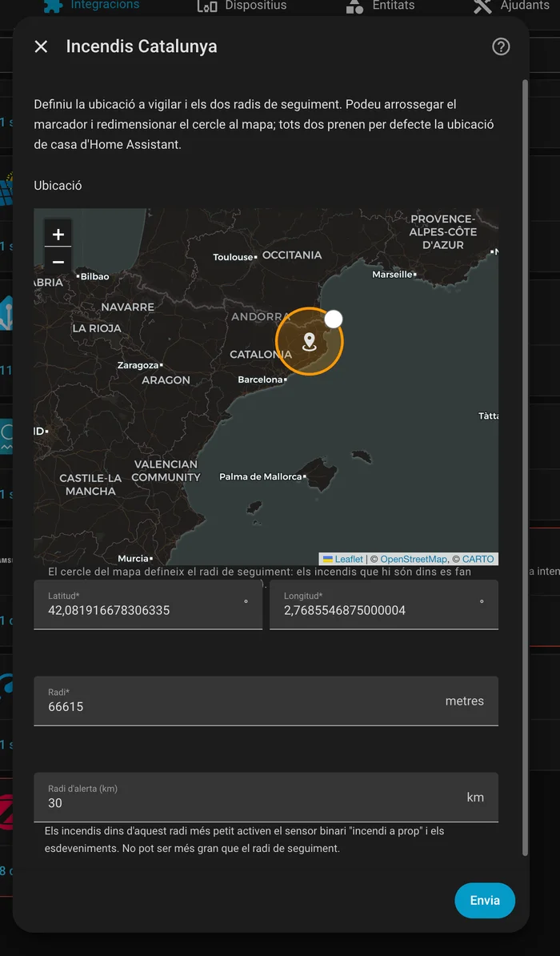
Task: Click the VALENCIAN COMMUNITY map label
Action: (166, 471)
